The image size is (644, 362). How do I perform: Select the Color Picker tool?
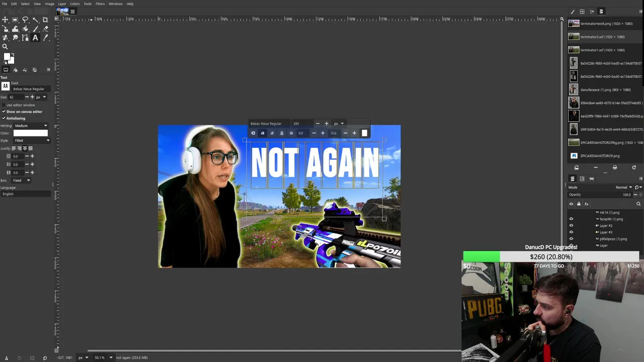[45, 38]
